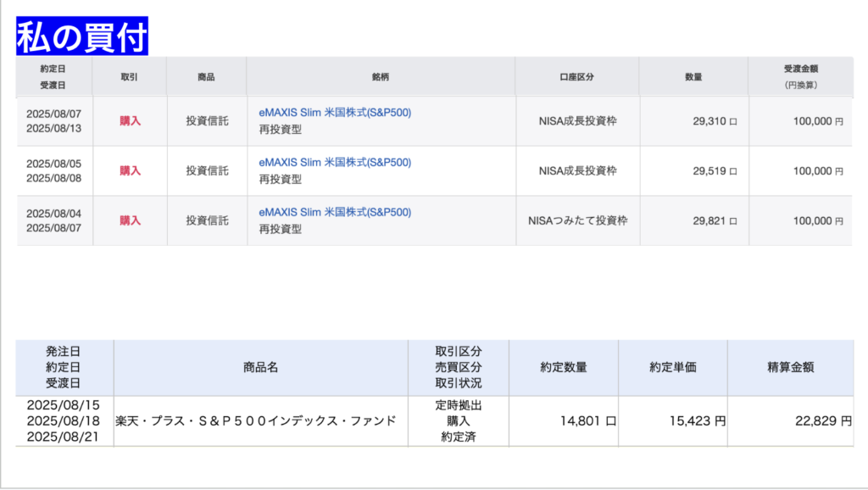This screenshot has width=868, height=490.
Task: Click the 約定日 受渡日 column header
Action: pos(53,77)
